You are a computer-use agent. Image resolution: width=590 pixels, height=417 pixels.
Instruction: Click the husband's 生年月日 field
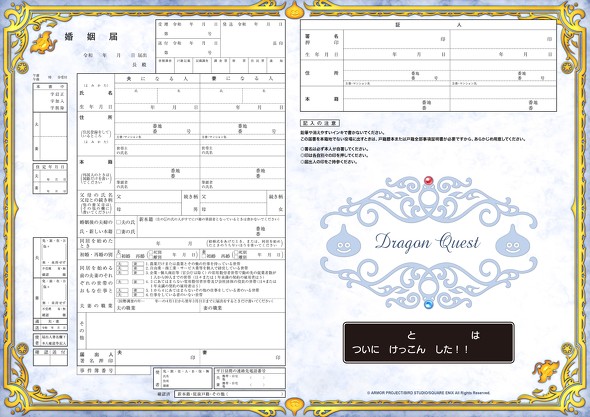[x=157, y=107]
